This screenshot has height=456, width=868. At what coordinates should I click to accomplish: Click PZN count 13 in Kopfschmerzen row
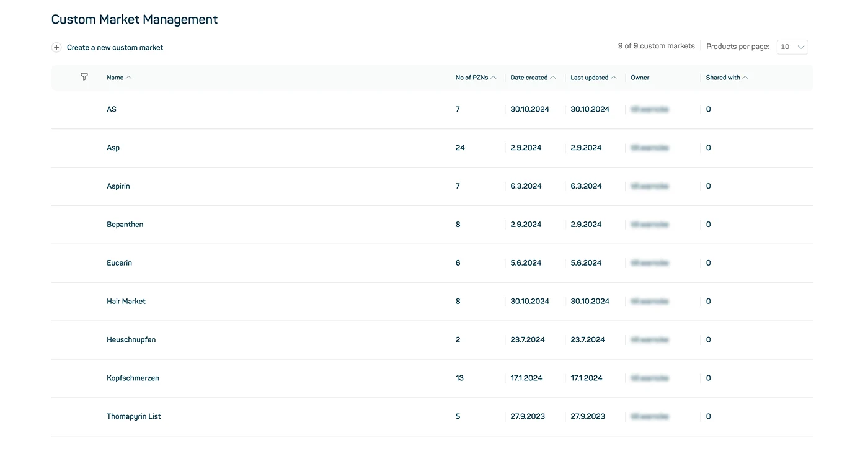(x=459, y=378)
